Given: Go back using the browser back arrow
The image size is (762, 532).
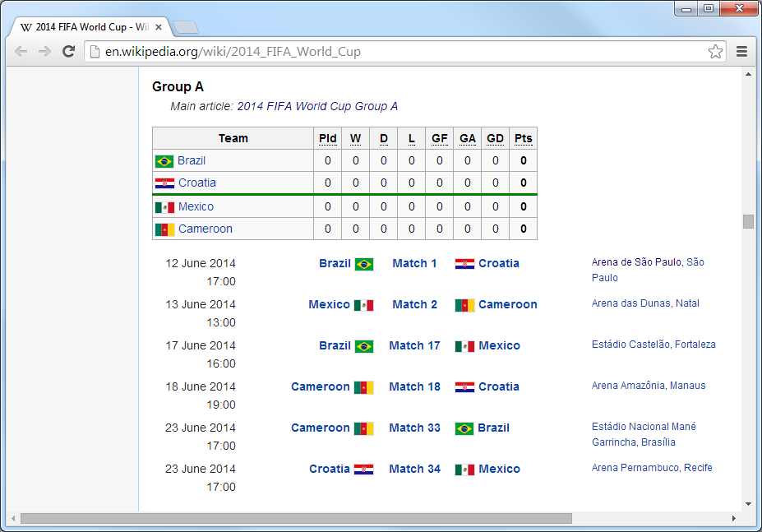Looking at the screenshot, I should click(21, 52).
